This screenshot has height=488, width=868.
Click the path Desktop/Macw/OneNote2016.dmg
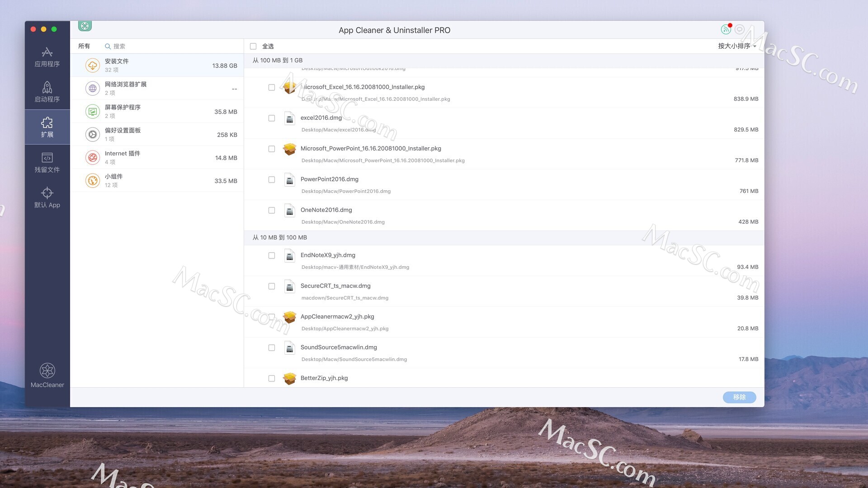click(343, 222)
